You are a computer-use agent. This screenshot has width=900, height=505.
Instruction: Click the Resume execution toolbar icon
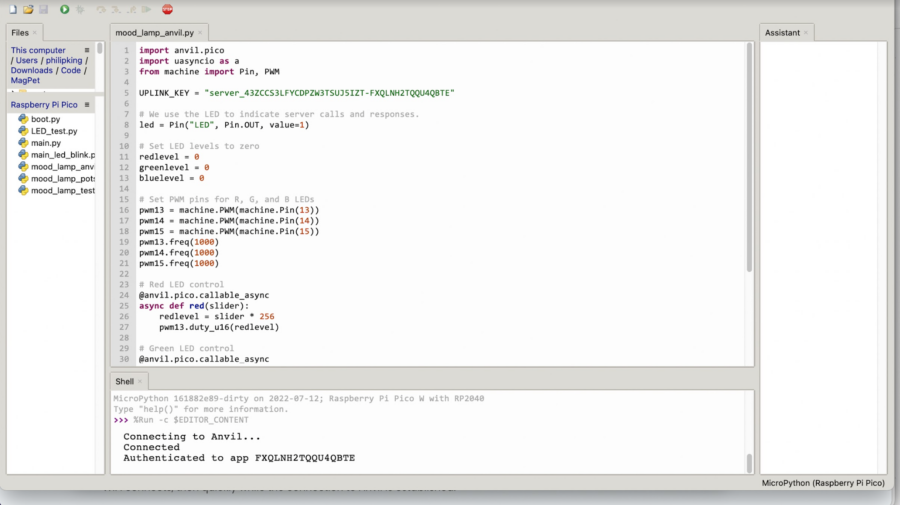pos(147,9)
